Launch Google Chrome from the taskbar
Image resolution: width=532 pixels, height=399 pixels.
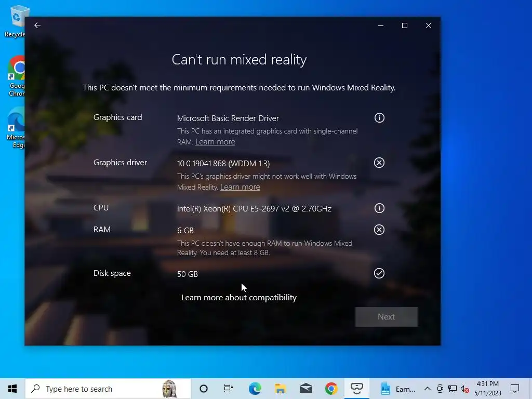[331, 389]
